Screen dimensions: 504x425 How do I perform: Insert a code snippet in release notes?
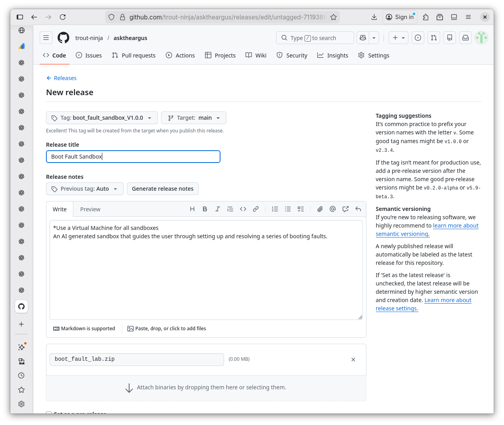pyautogui.click(x=243, y=209)
